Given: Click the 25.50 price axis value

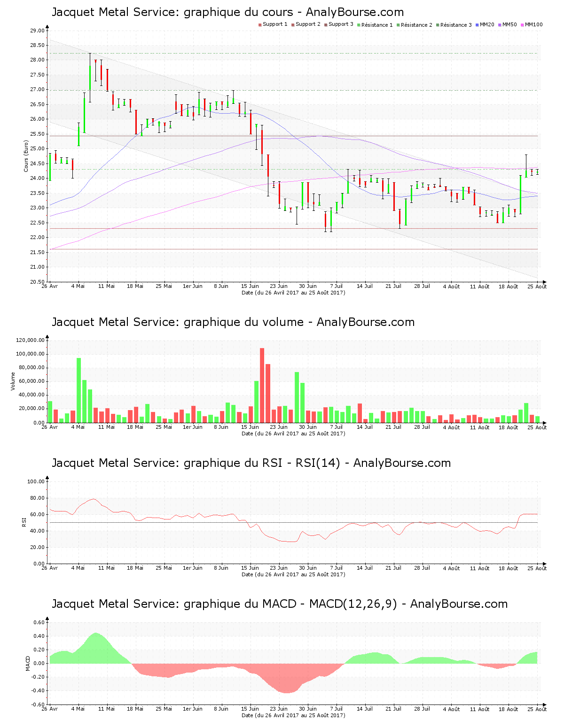Looking at the screenshot, I should click(x=38, y=134).
